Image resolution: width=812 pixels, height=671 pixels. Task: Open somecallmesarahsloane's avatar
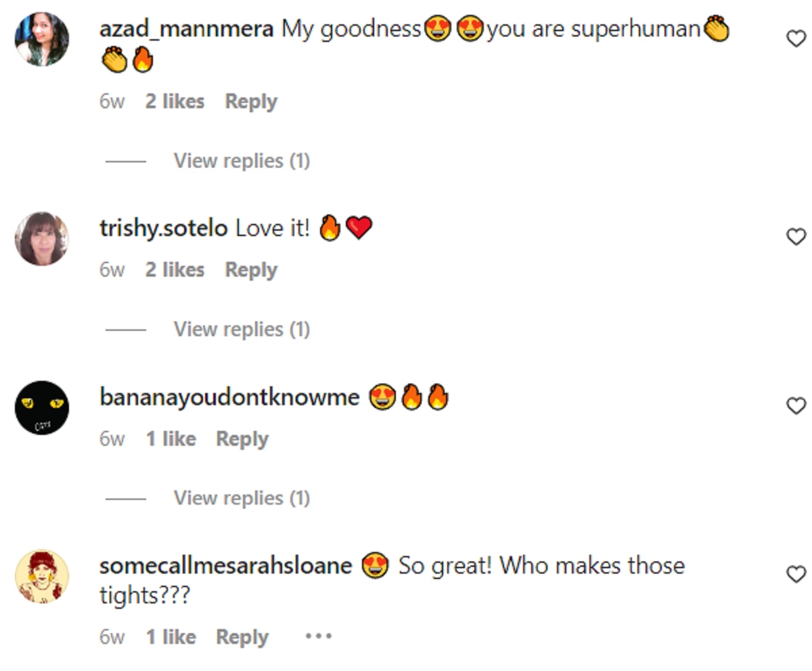pos(42,576)
